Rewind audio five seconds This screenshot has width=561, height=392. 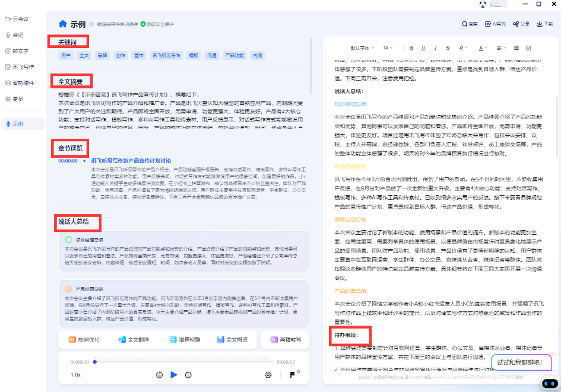click(160, 375)
